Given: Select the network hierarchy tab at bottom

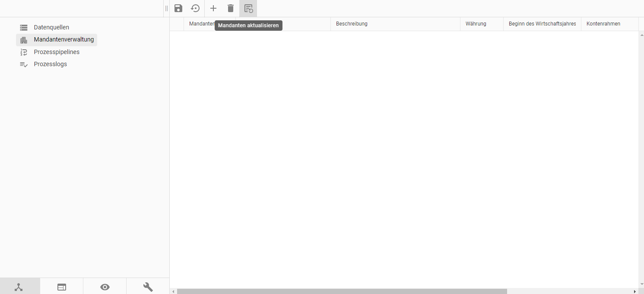Looking at the screenshot, I should click(19, 287).
